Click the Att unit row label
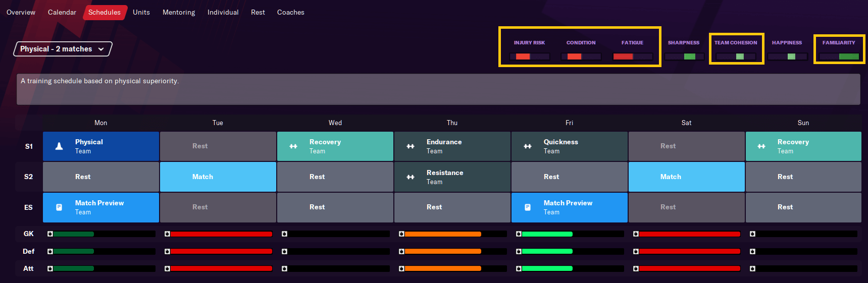Viewport: 868px width, 283px height. (x=29, y=269)
